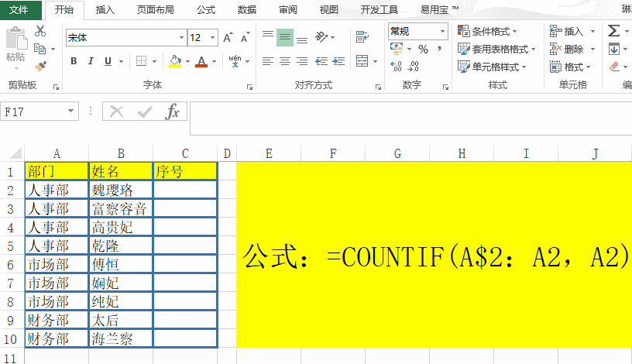Click the Clear eraser icon

pos(614,66)
